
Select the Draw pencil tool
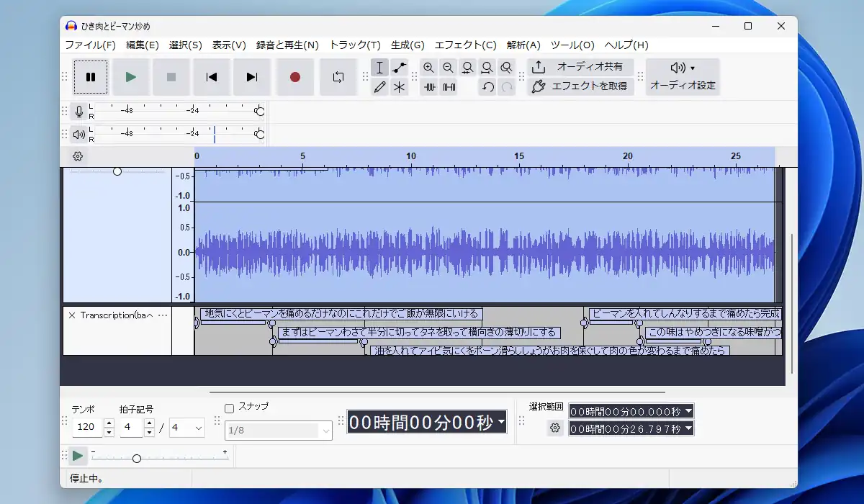click(x=380, y=87)
